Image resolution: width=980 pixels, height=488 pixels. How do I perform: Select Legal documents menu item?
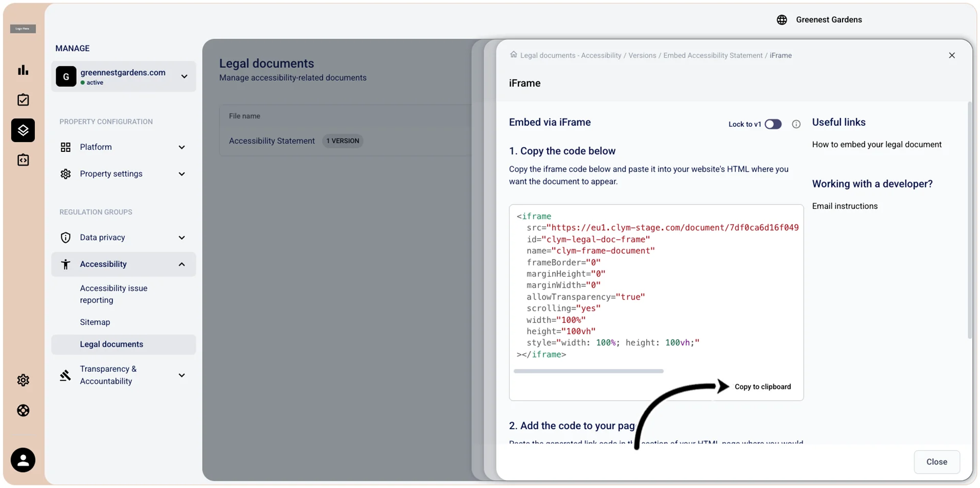123,344
